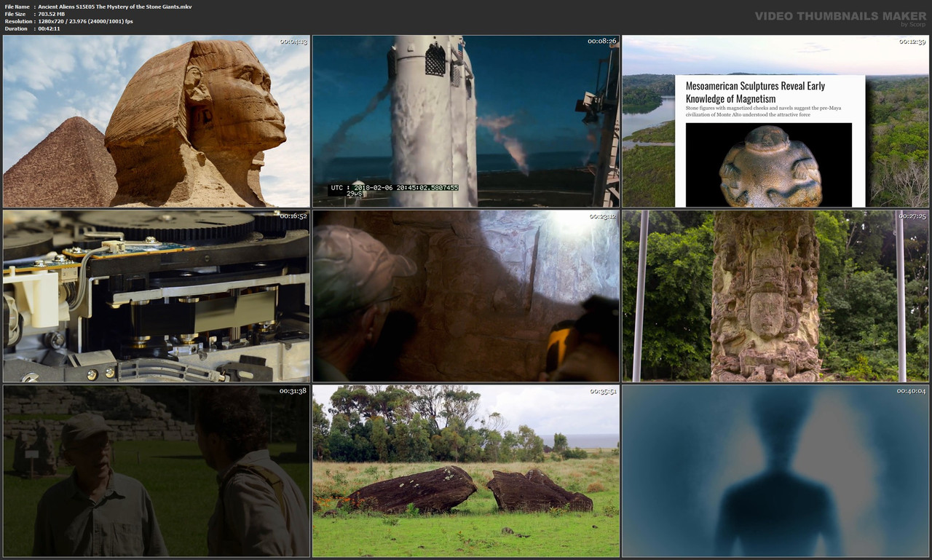This screenshot has width=932, height=560.
Task: Open the Sphinx thumbnail at 00:04:13
Action: coord(156,120)
